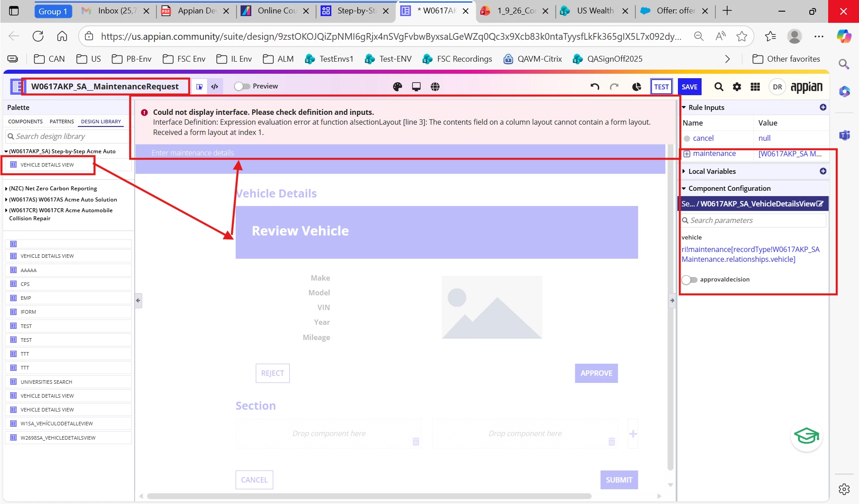859x504 pixels.
Task: Switch to design mode icon
Action: point(199,87)
